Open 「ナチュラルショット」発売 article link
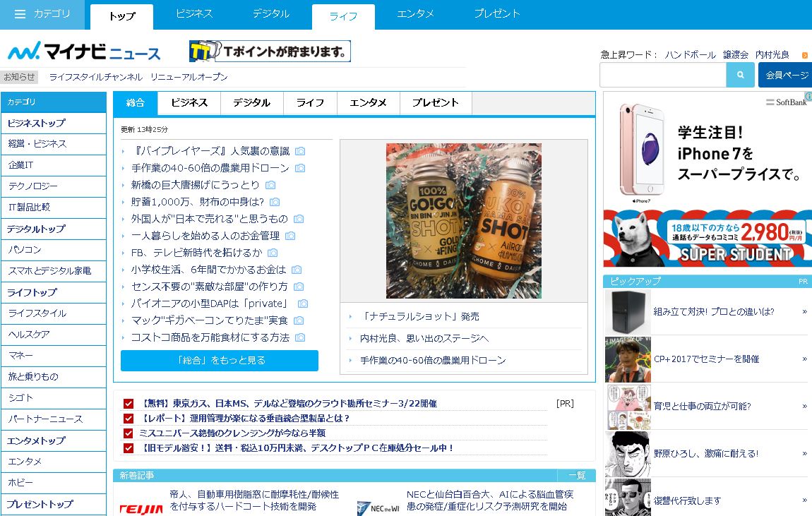Screen dimensions: 812x516 (419, 317)
